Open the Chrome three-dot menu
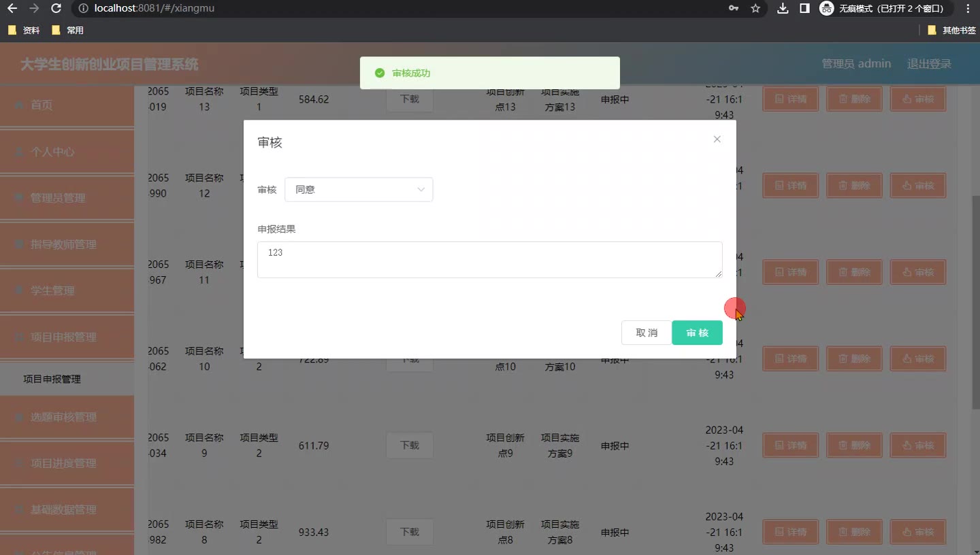This screenshot has height=555, width=980. [x=968, y=9]
